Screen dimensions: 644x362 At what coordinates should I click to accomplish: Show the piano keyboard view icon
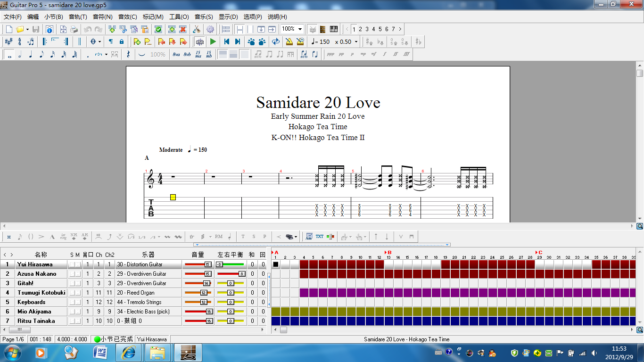click(x=334, y=29)
